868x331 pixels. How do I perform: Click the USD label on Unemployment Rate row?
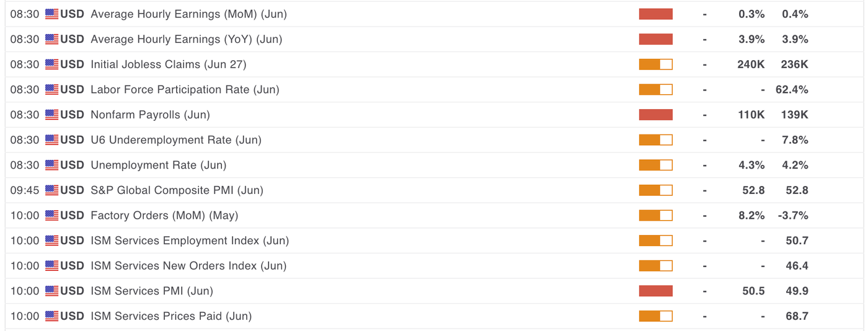click(x=72, y=165)
